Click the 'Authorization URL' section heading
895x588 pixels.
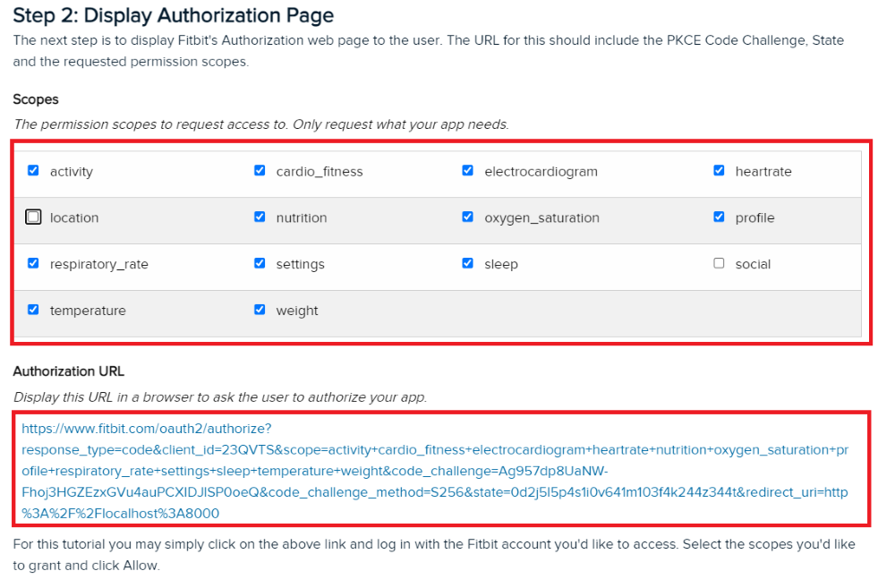coord(69,371)
